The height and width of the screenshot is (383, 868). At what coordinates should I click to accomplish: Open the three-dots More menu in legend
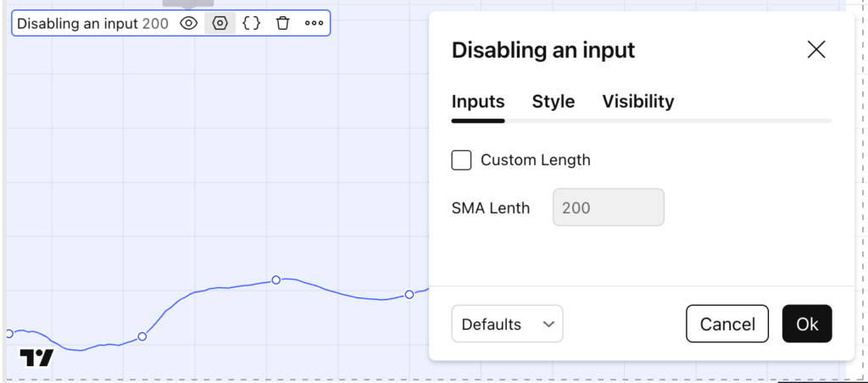[314, 24]
